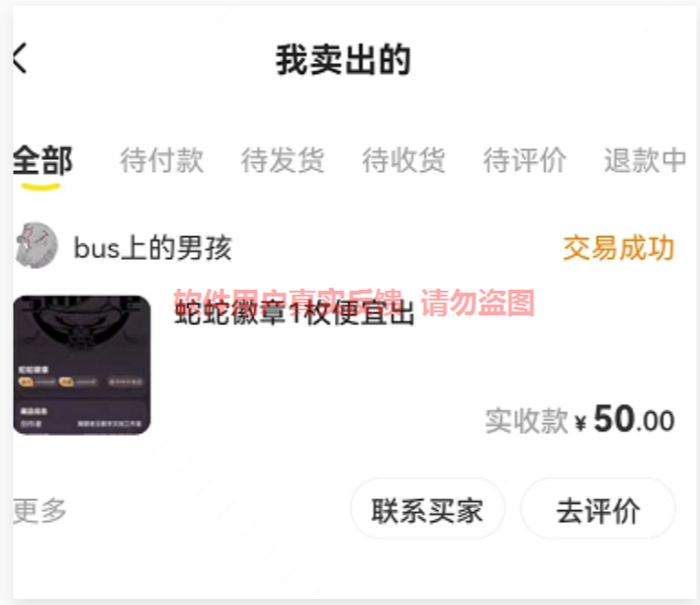The image size is (700, 605).
Task: Click the buyer name bus上的男孩
Action: click(152, 248)
